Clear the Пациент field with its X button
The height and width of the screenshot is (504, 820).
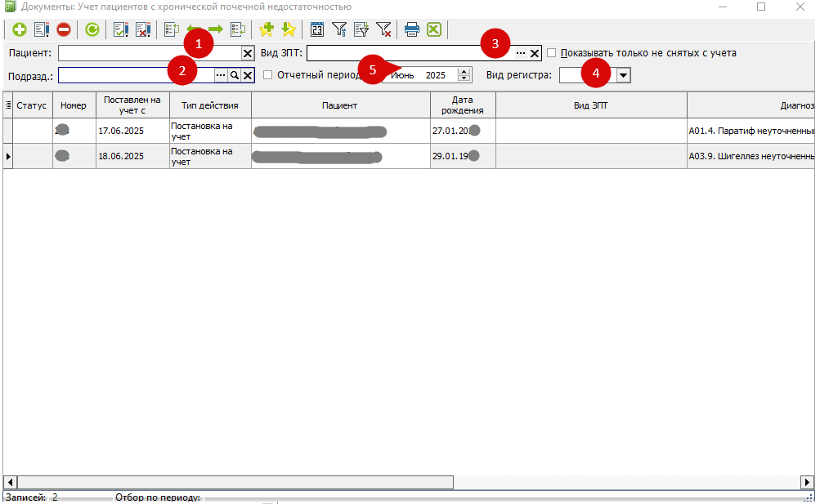(x=248, y=53)
